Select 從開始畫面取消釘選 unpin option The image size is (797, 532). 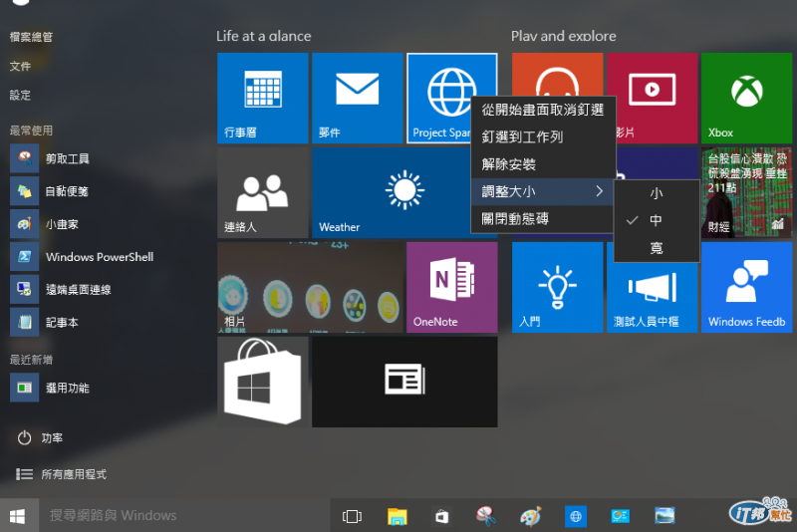click(542, 110)
